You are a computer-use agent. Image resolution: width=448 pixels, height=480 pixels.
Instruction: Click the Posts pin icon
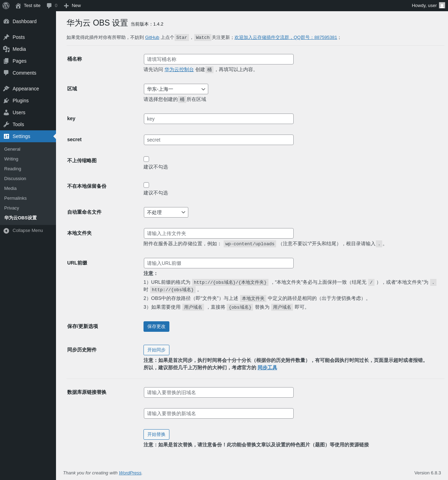(6, 37)
